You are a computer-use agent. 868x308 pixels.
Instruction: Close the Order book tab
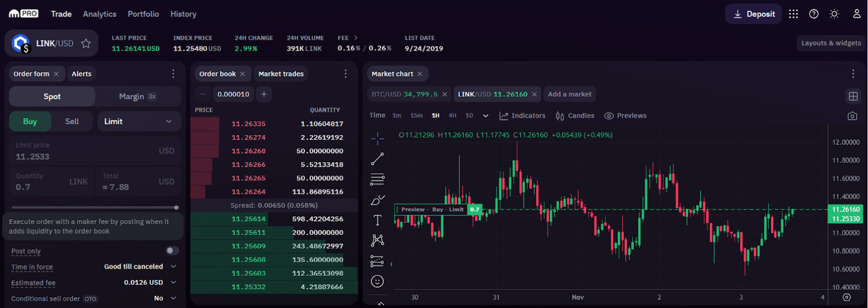point(242,74)
